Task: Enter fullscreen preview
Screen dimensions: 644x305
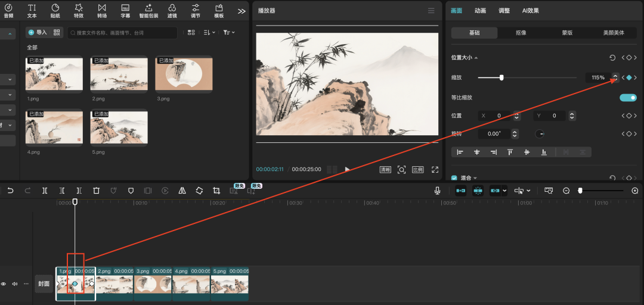Action: pos(435,170)
